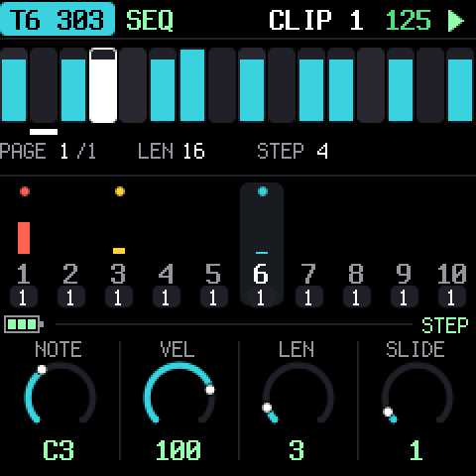Click the battery level indicator icon

[x=24, y=324]
